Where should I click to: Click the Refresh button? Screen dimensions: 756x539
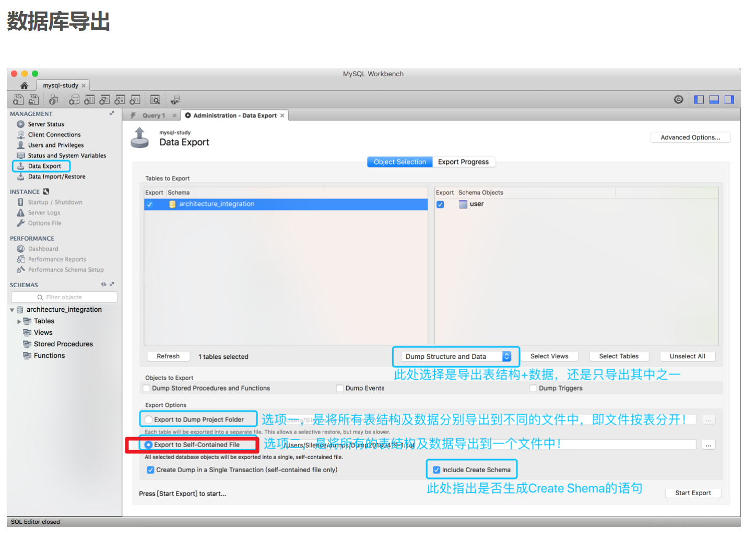(x=168, y=356)
